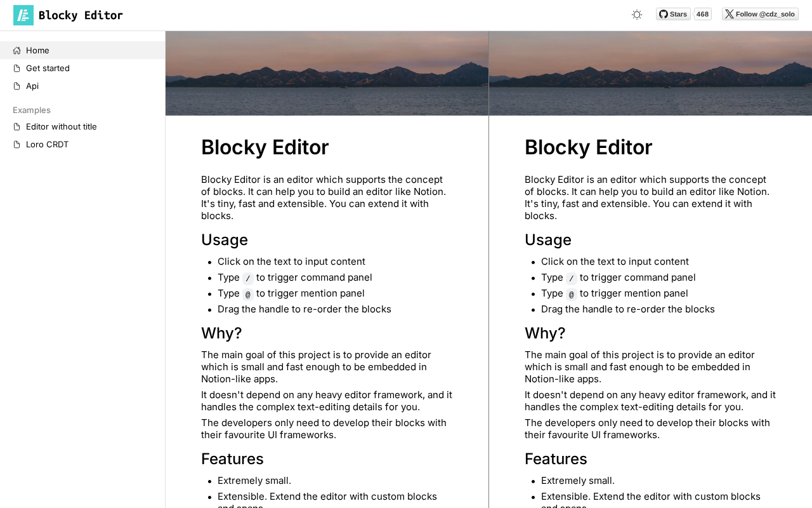Click the Usage heading in left editor
The width and height of the screenshot is (812, 508).
click(x=225, y=239)
